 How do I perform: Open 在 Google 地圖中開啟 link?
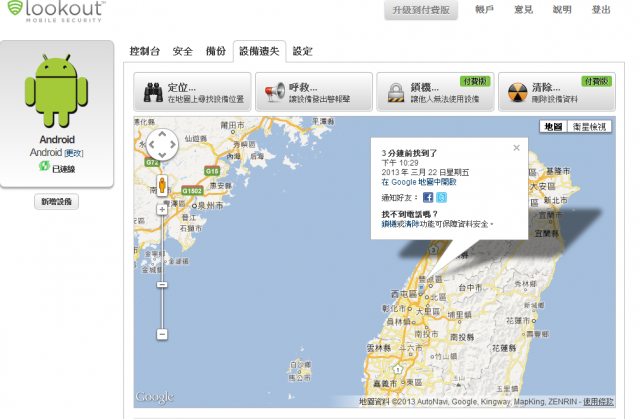click(419, 182)
